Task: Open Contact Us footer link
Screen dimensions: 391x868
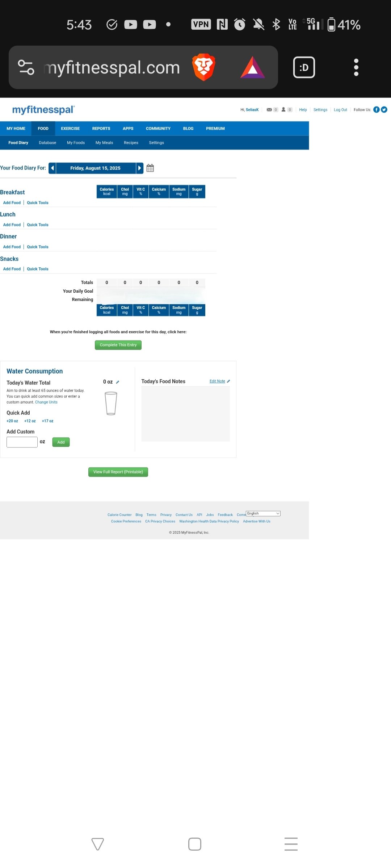Action: [184, 515]
